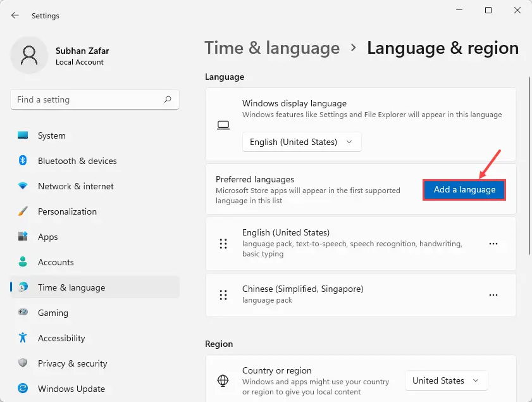Go to Accessibility settings
Screen dimensions: 532x402
(x=95, y=338)
